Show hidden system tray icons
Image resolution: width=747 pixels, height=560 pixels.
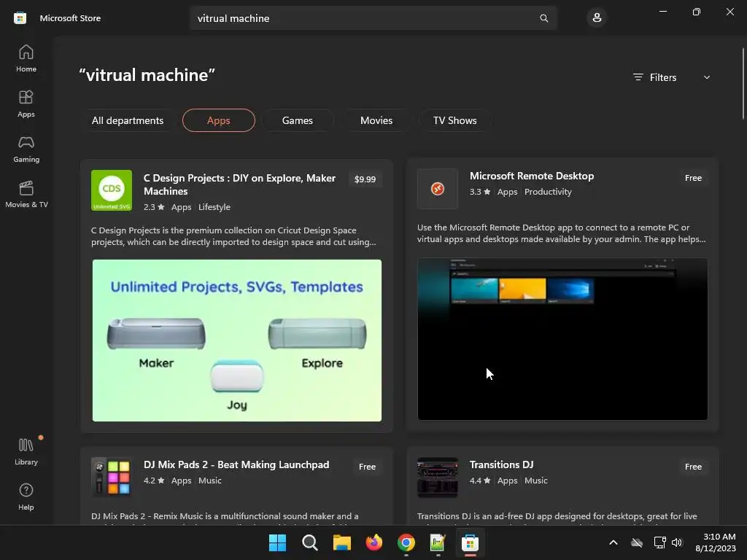click(614, 542)
